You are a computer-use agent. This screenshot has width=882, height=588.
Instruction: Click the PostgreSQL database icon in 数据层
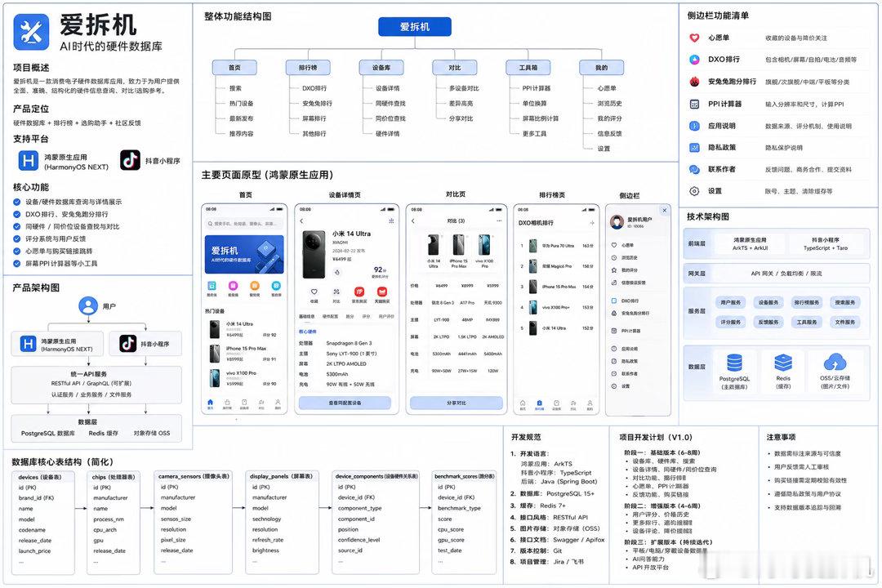[x=734, y=363]
